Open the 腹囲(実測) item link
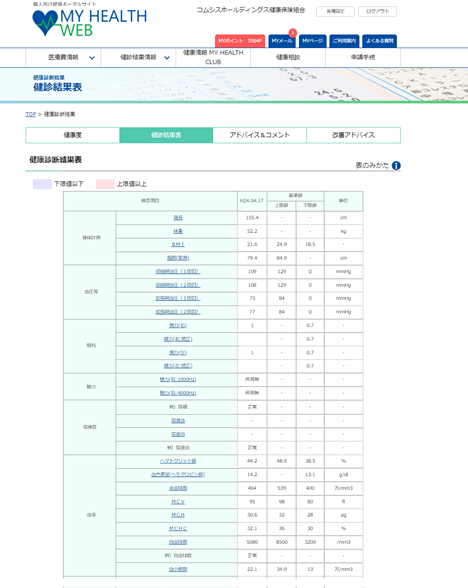The height and width of the screenshot is (588, 468). click(178, 258)
